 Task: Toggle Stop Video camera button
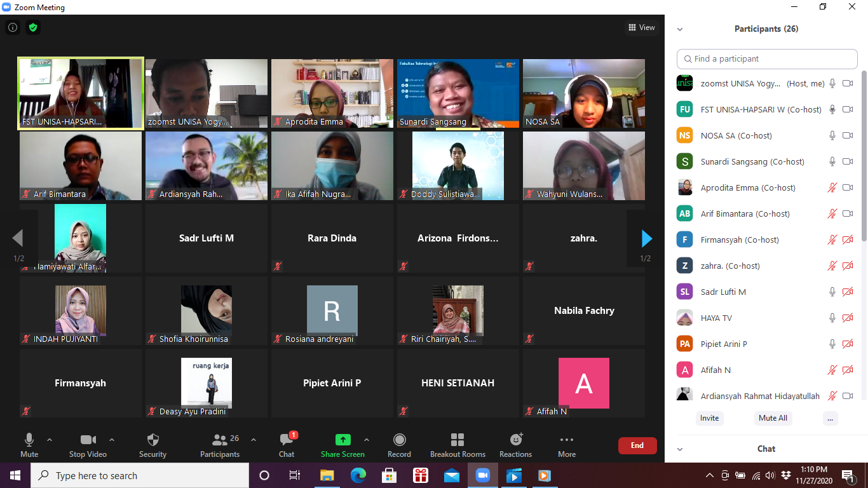pyautogui.click(x=88, y=440)
